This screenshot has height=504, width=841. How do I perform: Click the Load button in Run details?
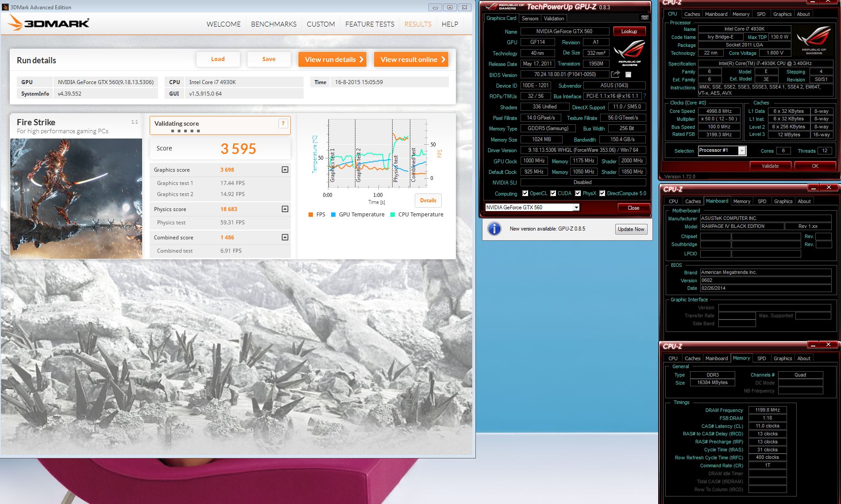click(x=218, y=59)
